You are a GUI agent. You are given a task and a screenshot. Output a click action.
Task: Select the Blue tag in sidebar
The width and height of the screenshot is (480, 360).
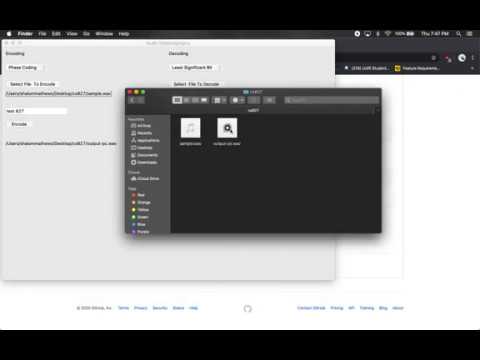pos(138,224)
